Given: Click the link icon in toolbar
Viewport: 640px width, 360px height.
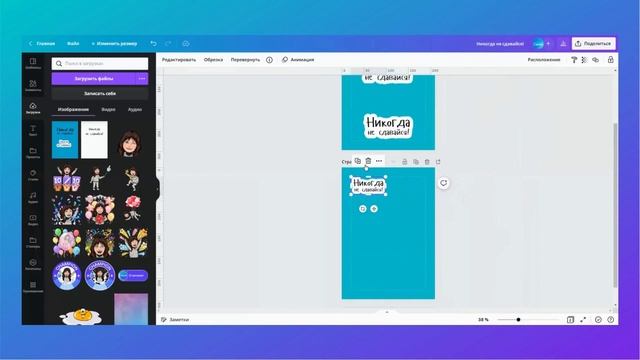Looking at the screenshot, I should pyautogui.click(x=596, y=60).
